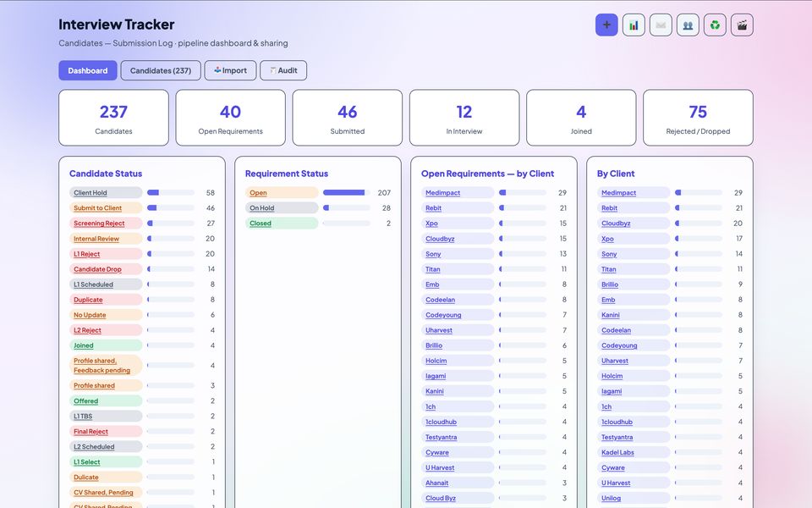812x508 pixels.
Task: Filter requirements by Closed status
Action: pos(282,223)
